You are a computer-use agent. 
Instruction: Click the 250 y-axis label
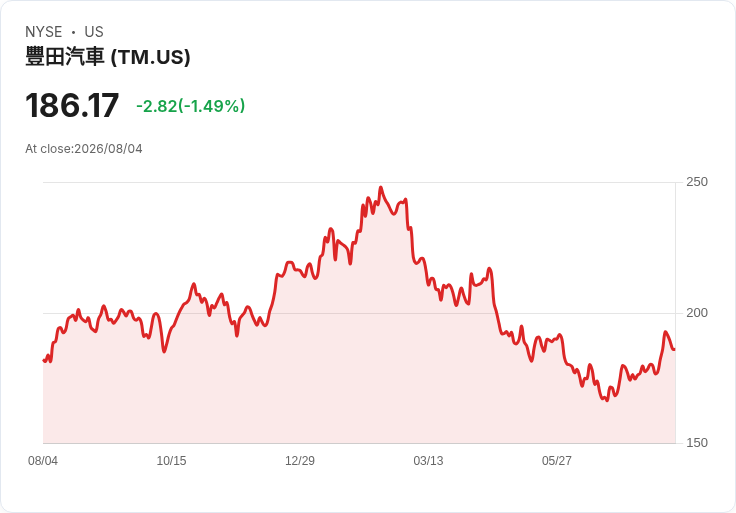coord(697,182)
